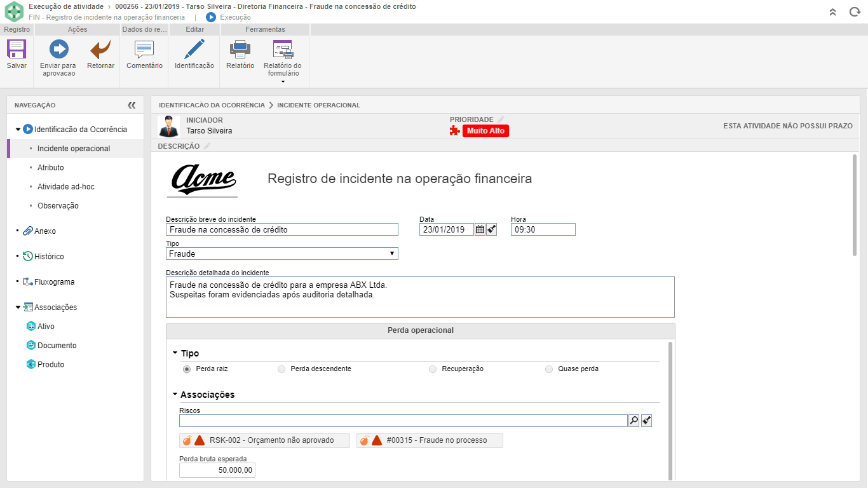
Task: Open the Relatório do formulário dropdown
Action: coord(283,81)
